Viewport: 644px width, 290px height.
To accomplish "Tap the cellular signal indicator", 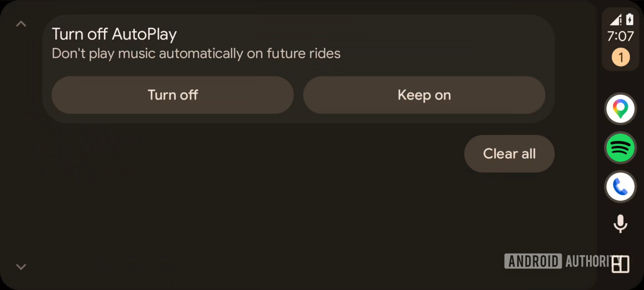I will (615, 19).
